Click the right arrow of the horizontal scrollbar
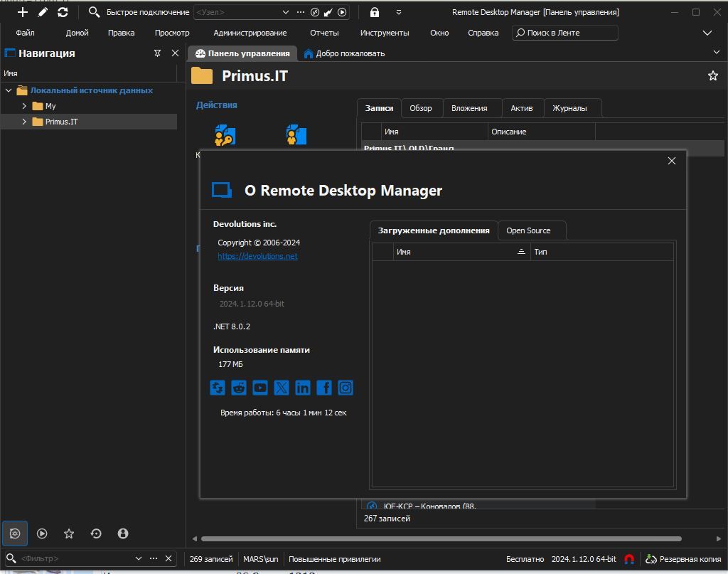The width and height of the screenshot is (728, 574). pyautogui.click(x=718, y=538)
